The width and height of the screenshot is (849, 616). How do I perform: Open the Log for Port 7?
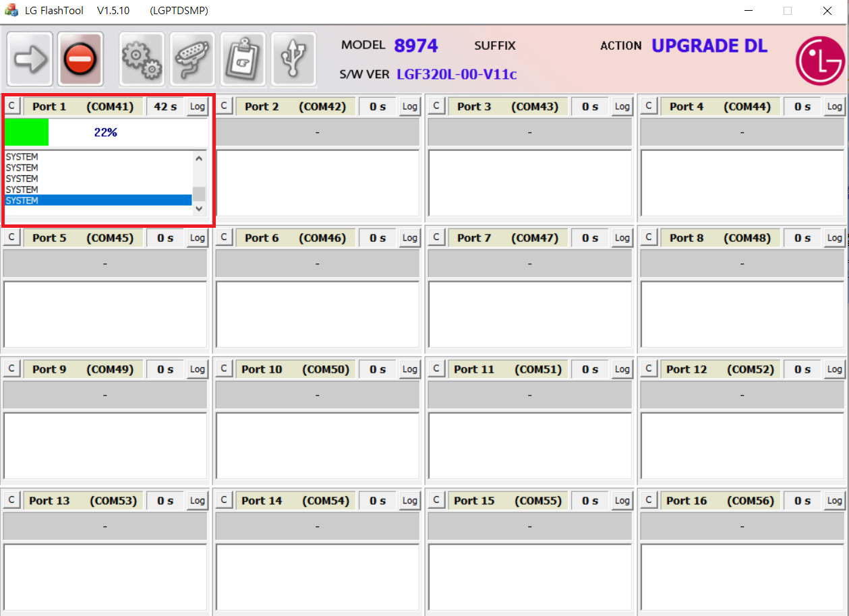pyautogui.click(x=622, y=238)
